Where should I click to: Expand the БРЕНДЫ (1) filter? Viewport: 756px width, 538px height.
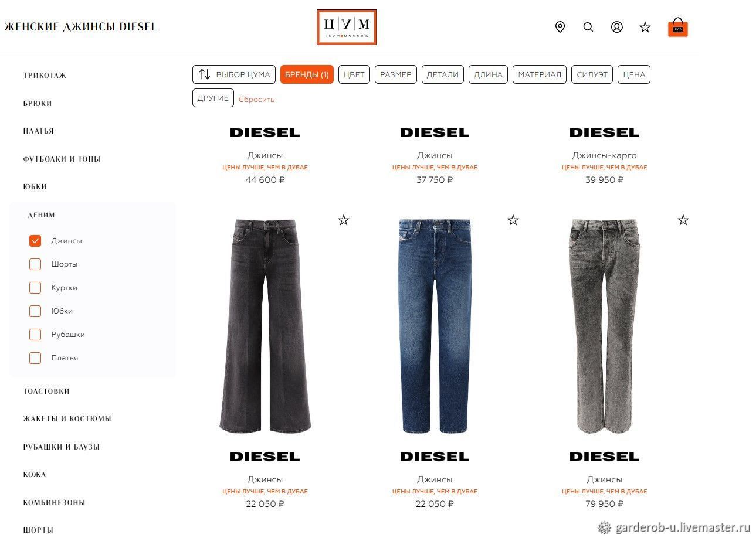[x=307, y=74]
